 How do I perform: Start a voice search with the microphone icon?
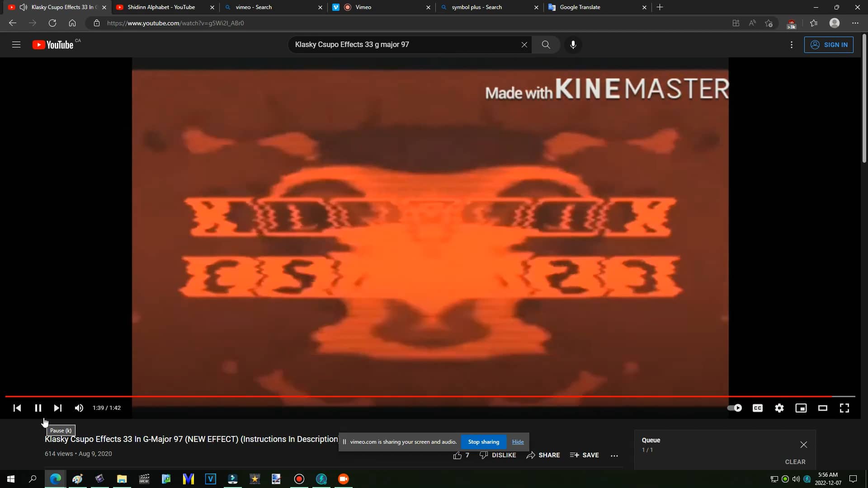click(573, 45)
